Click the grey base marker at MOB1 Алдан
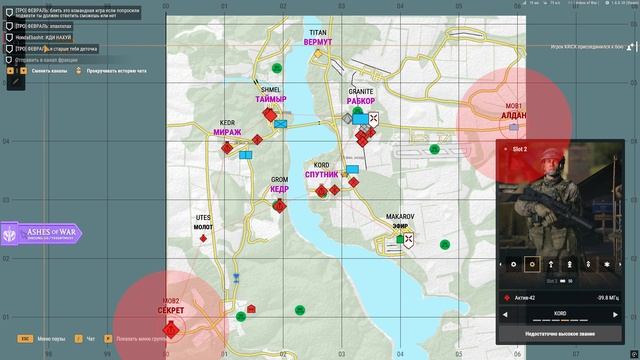The width and height of the screenshot is (640, 360). [514, 127]
